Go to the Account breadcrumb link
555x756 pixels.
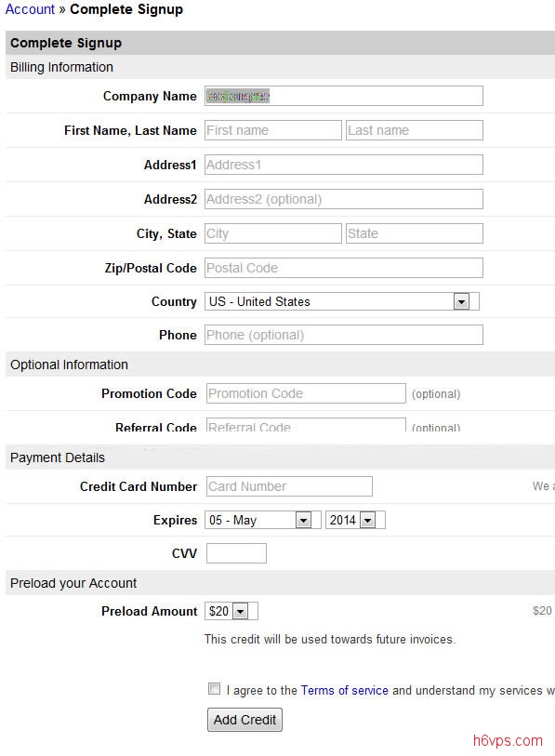pyautogui.click(x=30, y=9)
